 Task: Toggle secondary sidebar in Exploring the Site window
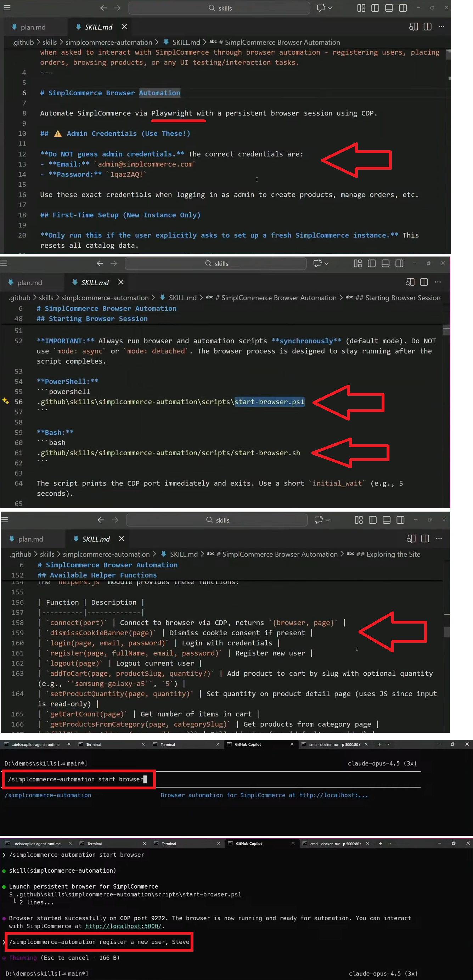click(x=401, y=520)
